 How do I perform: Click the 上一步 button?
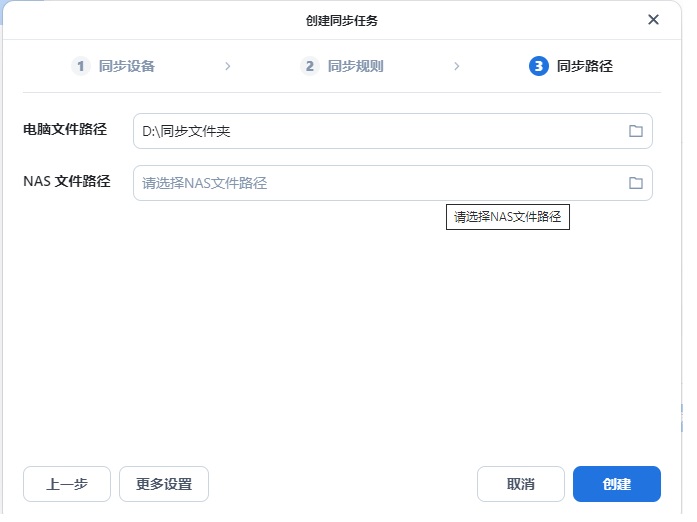coord(67,484)
